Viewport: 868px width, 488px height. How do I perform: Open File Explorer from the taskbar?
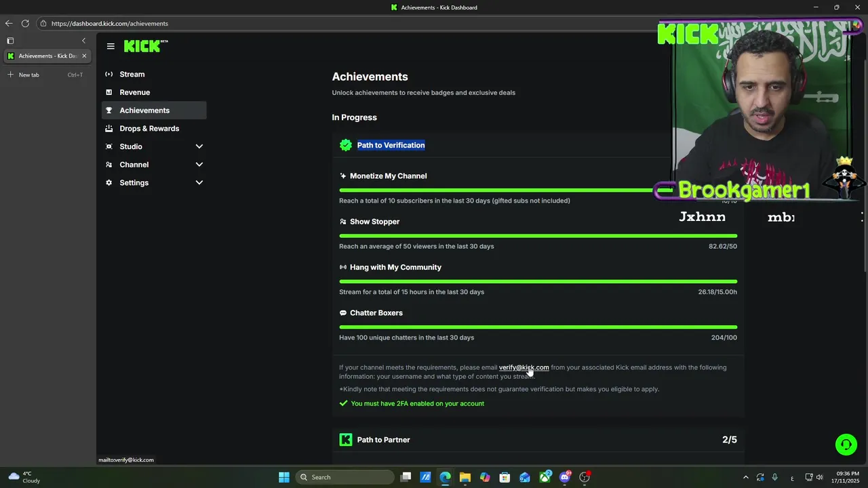pyautogui.click(x=465, y=477)
